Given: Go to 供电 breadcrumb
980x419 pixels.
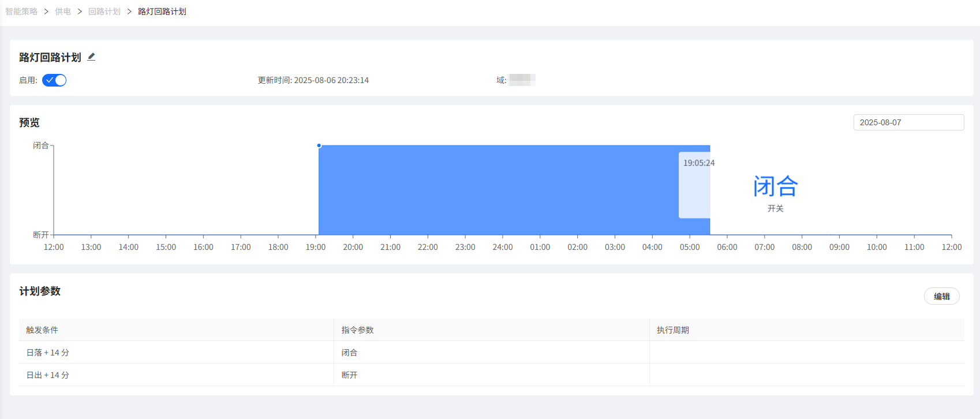Looking at the screenshot, I should click(63, 12).
